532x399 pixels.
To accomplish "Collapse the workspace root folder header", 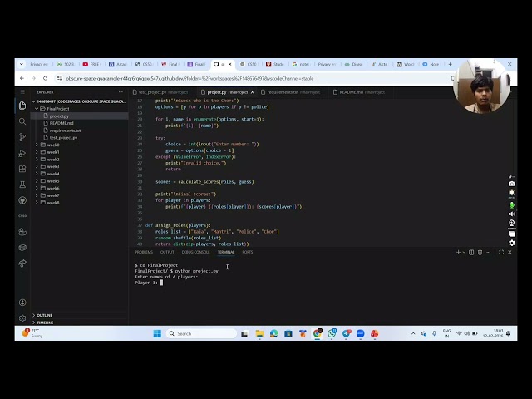I will tap(80, 101).
